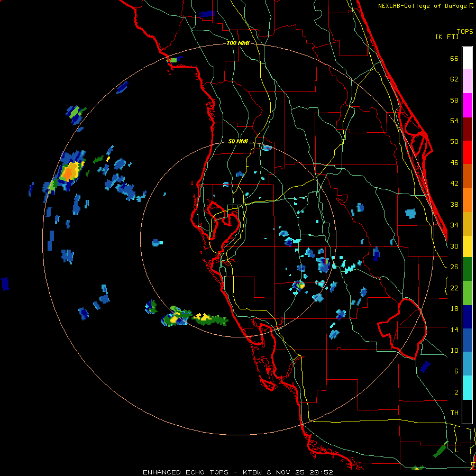476x476 pixels.
Task: Click the dark red 50-54 kft swatch
Action: coord(467,129)
